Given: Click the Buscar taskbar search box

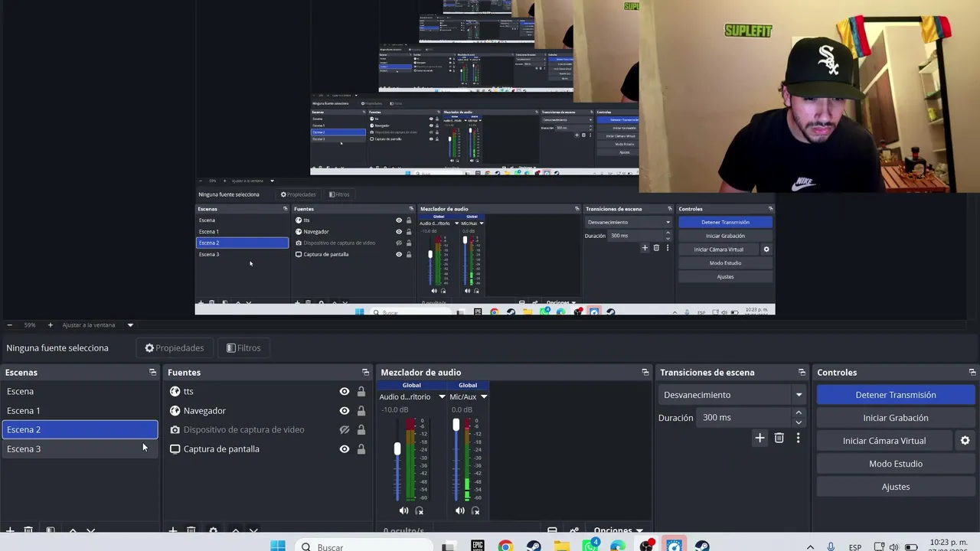Looking at the screenshot, I should point(365,546).
